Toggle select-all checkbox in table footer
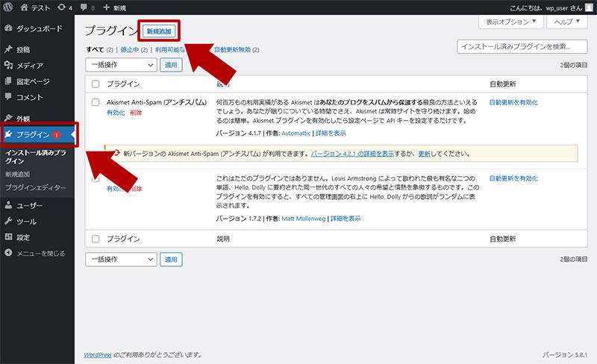Image resolution: width=597 pixels, height=364 pixels. tap(96, 239)
